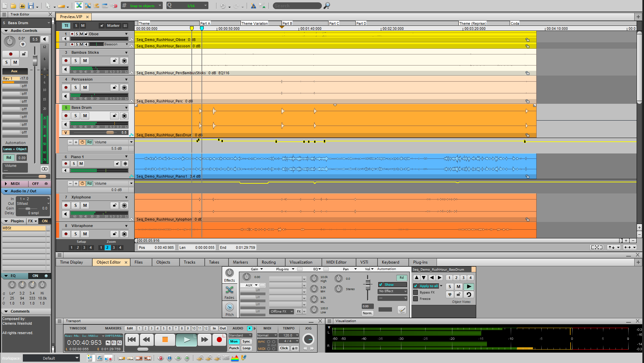The height and width of the screenshot is (363, 644).
Task: Click the reset arrow icon in Object Editor
Action: [x=469, y=294]
